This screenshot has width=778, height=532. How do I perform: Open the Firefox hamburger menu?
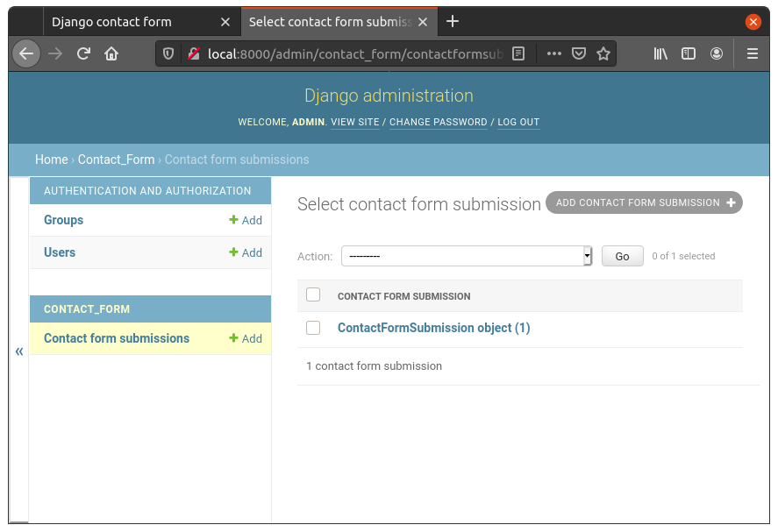click(x=752, y=53)
